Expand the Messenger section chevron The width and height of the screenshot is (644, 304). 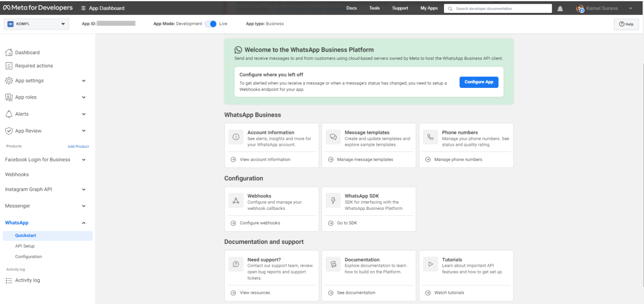[x=84, y=206]
